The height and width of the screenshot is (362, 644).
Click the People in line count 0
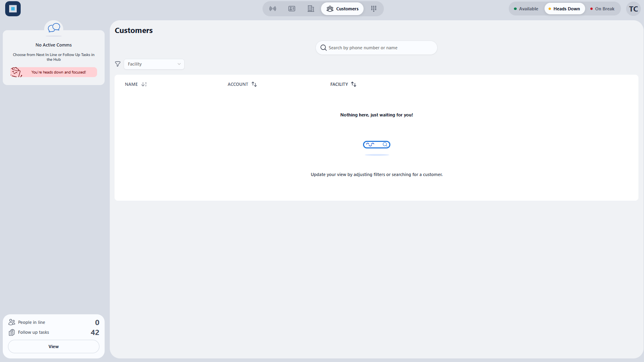(97, 323)
